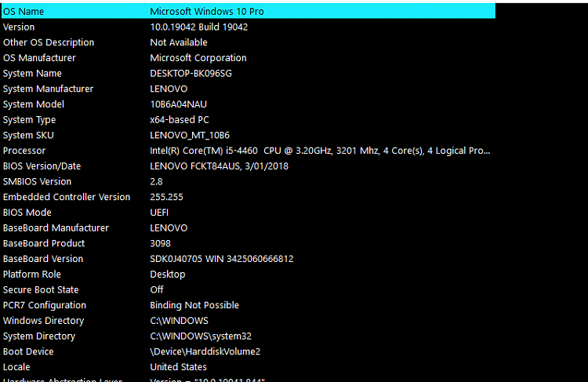Click the 'United States' locale value
Viewport: 588px width, 382px height.
[178, 367]
